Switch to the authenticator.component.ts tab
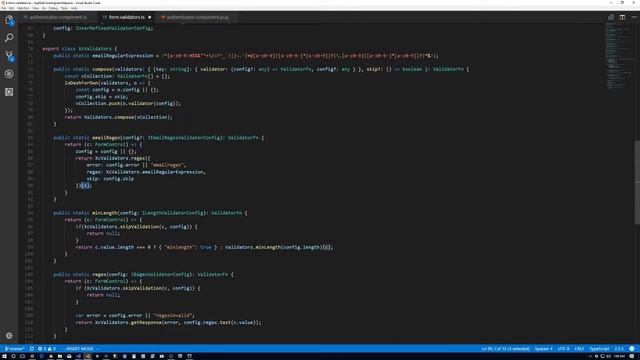 click(58, 17)
